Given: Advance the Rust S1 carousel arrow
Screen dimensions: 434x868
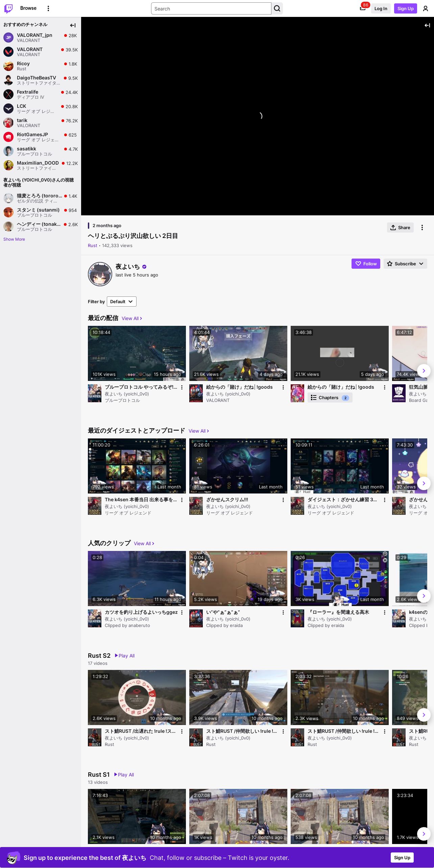Looking at the screenshot, I should pyautogui.click(x=424, y=834).
